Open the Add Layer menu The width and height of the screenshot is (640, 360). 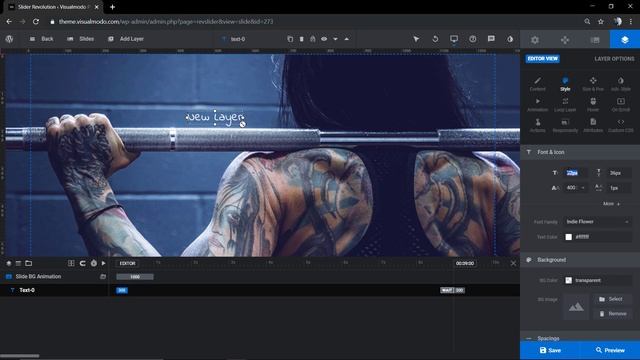pos(126,39)
